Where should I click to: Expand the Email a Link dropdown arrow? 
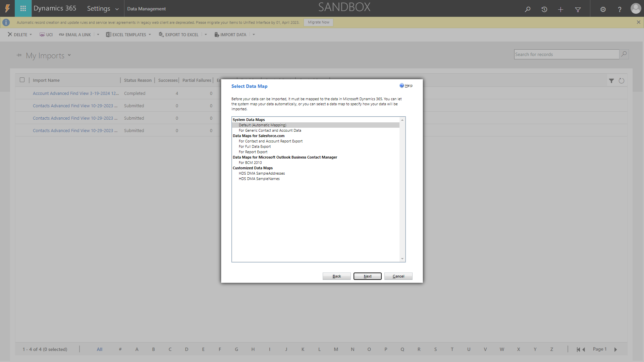click(x=98, y=35)
